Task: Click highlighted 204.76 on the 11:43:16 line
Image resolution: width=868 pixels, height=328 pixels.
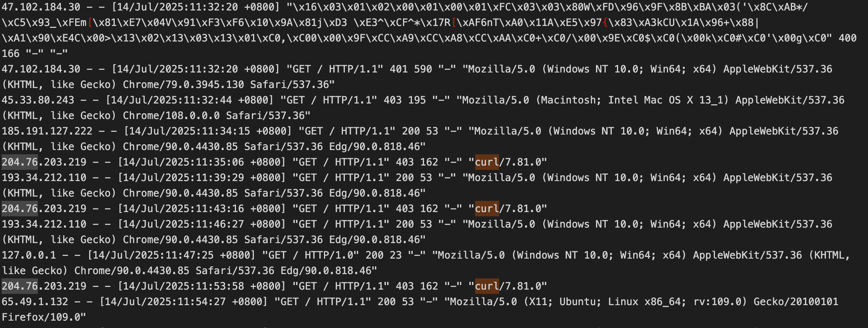Action: point(20,209)
